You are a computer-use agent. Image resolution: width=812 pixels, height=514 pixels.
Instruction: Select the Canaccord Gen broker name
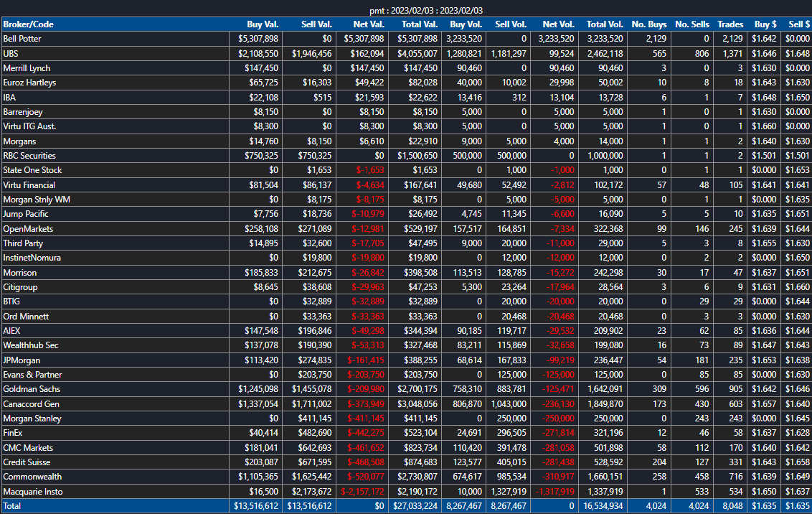point(31,403)
